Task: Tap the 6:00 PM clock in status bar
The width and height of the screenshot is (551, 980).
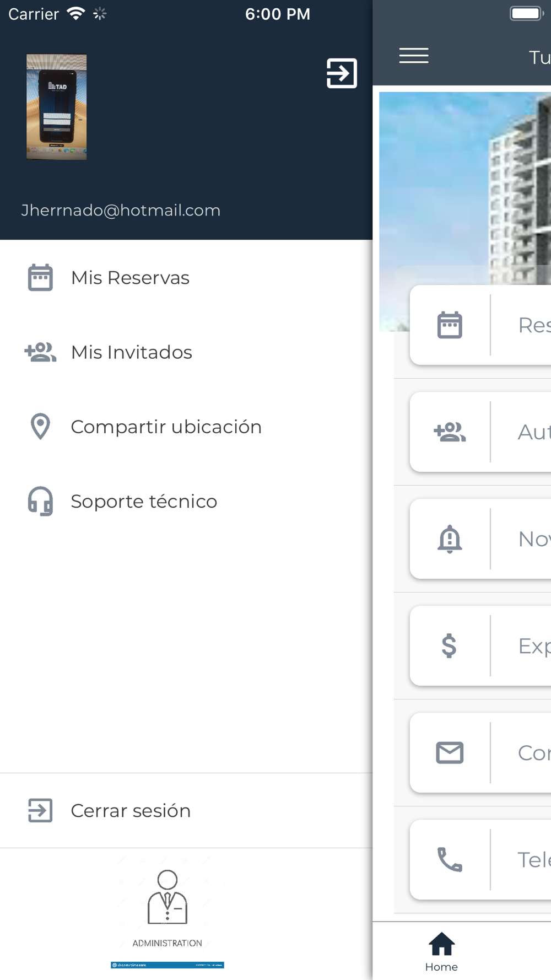Action: 278,14
